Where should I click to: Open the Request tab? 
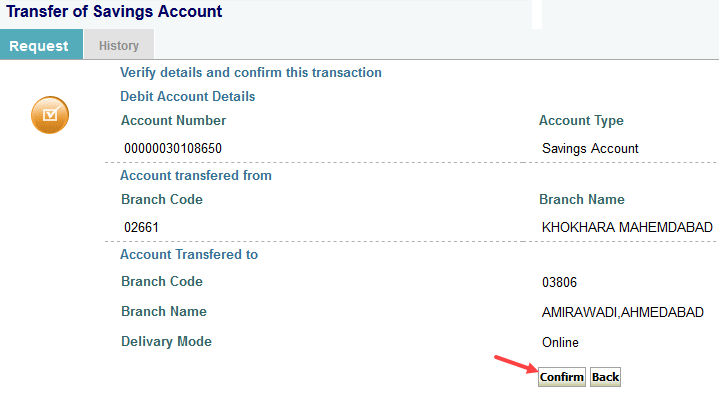click(41, 44)
